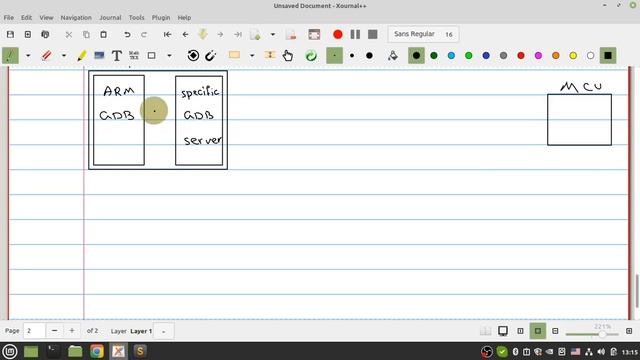640x360 pixels.
Task: Undo the last stroke
Action: pyautogui.click(x=127, y=35)
